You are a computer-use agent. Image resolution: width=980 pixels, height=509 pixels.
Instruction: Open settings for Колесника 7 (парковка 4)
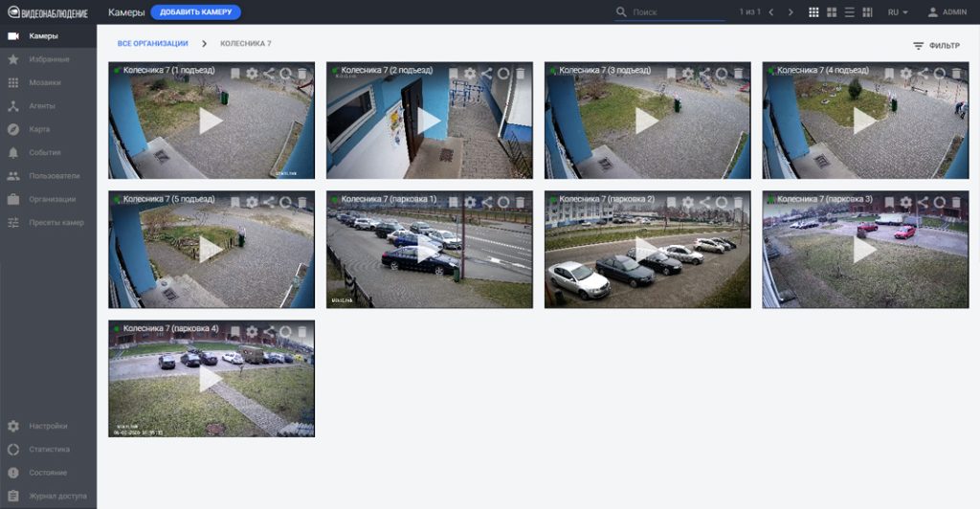(252, 332)
